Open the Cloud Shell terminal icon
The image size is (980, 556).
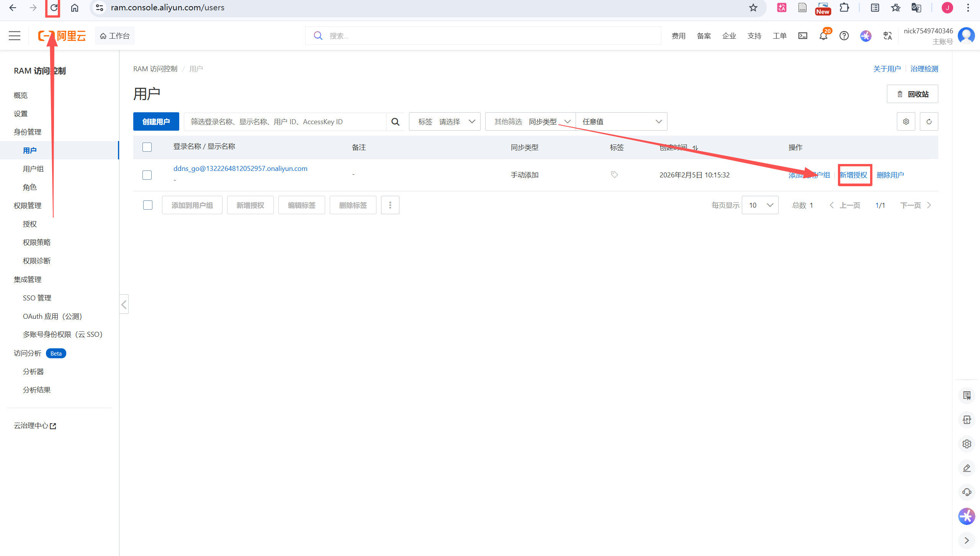tap(803, 36)
